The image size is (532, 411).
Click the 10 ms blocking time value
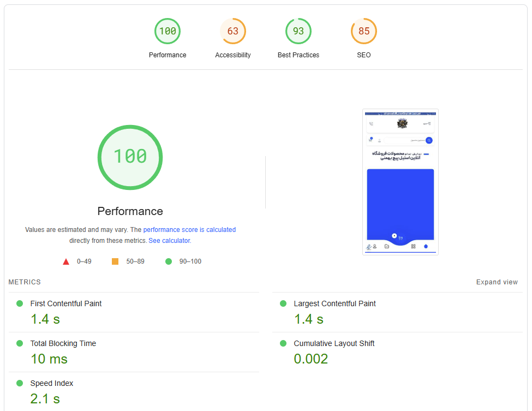click(x=49, y=359)
